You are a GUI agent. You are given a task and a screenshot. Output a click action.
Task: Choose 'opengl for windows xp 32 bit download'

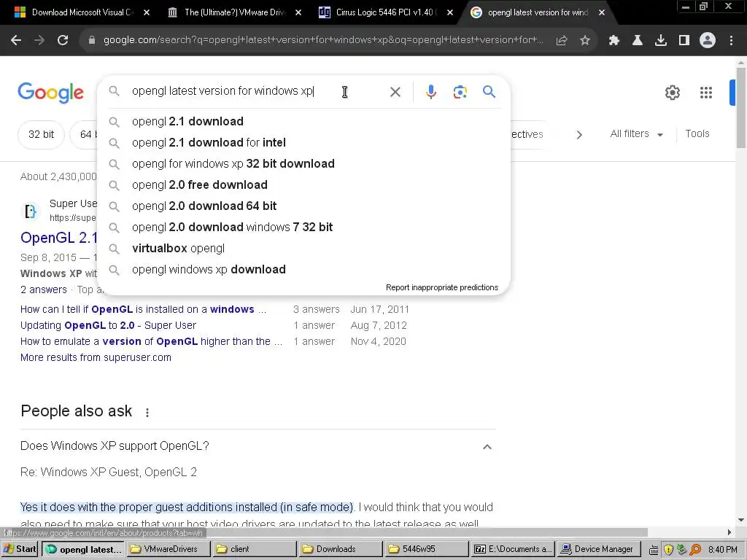pos(304,164)
